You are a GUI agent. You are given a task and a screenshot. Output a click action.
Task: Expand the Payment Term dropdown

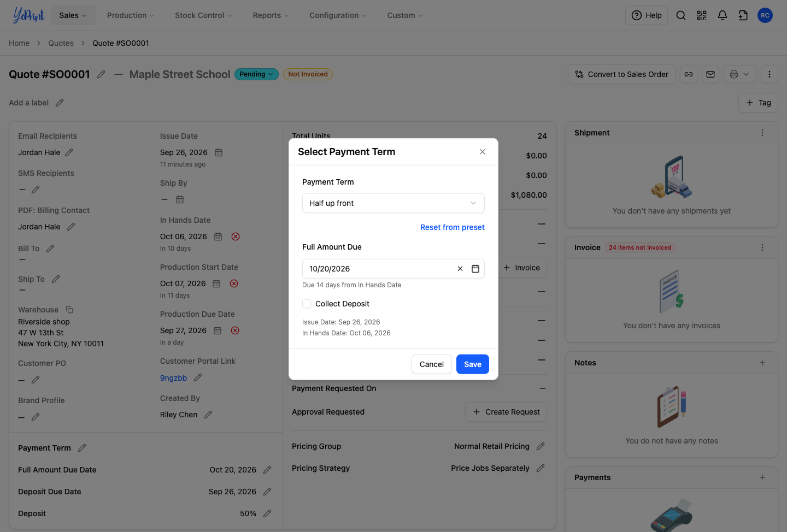[393, 203]
